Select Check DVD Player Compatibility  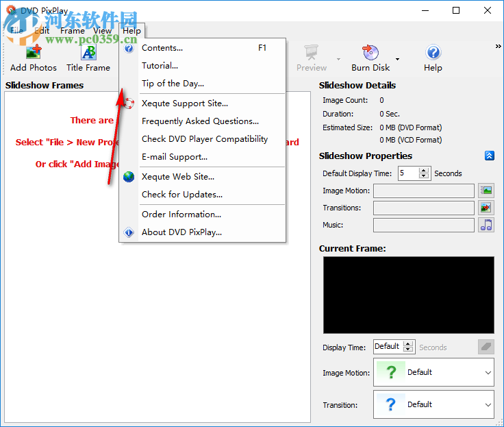(202, 139)
